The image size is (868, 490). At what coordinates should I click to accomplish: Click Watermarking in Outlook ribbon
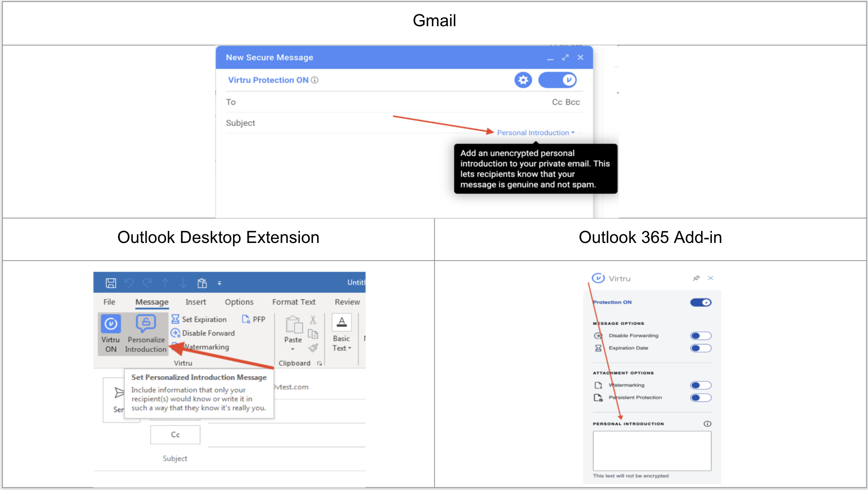201,347
